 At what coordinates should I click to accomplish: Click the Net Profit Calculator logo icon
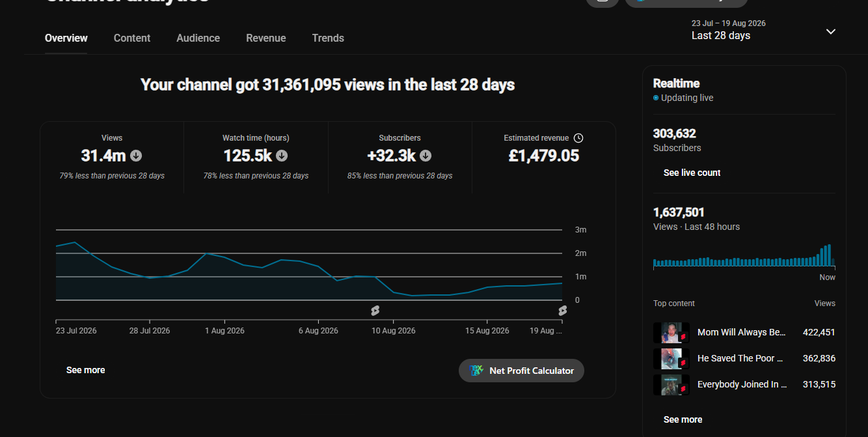click(x=476, y=371)
